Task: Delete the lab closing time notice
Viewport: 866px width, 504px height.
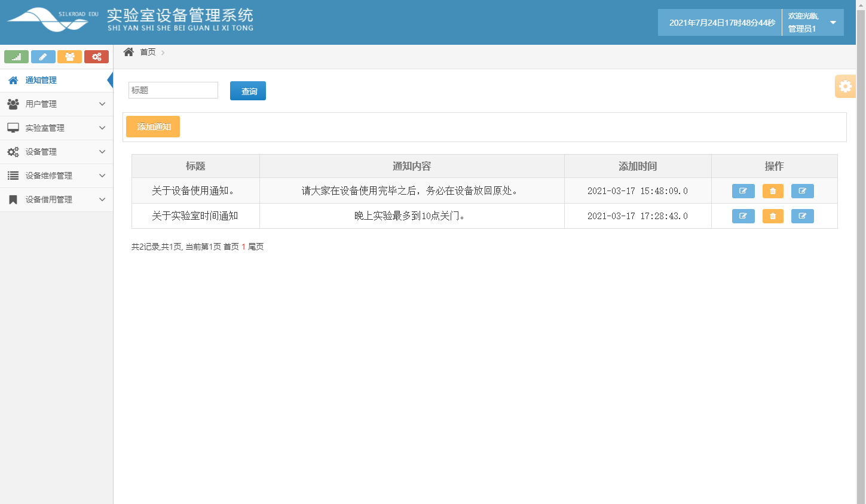Action: [772, 216]
